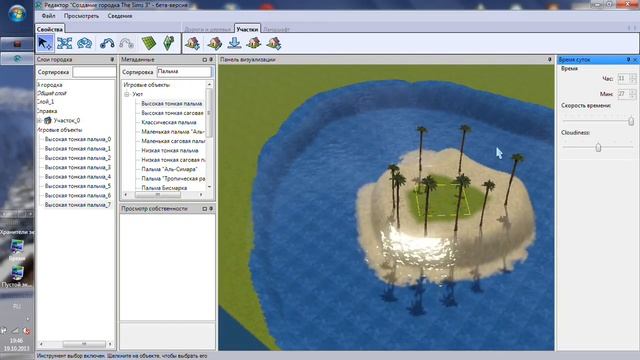Click the Участок_0 lot icon
The width and height of the screenshot is (640, 360).
tap(48, 120)
